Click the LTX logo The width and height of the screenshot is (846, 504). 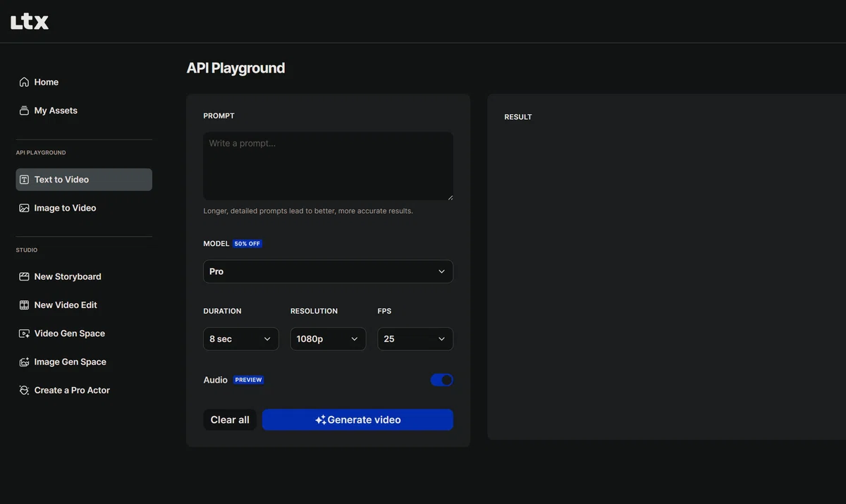[30, 22]
